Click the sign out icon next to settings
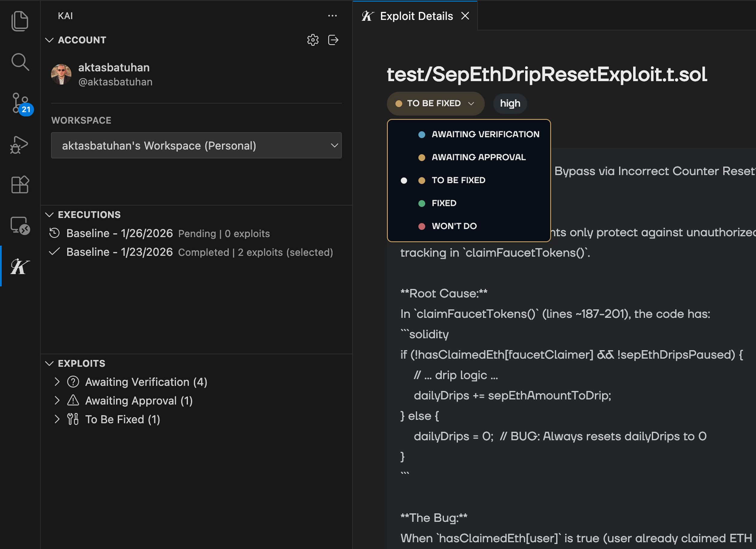 333,40
